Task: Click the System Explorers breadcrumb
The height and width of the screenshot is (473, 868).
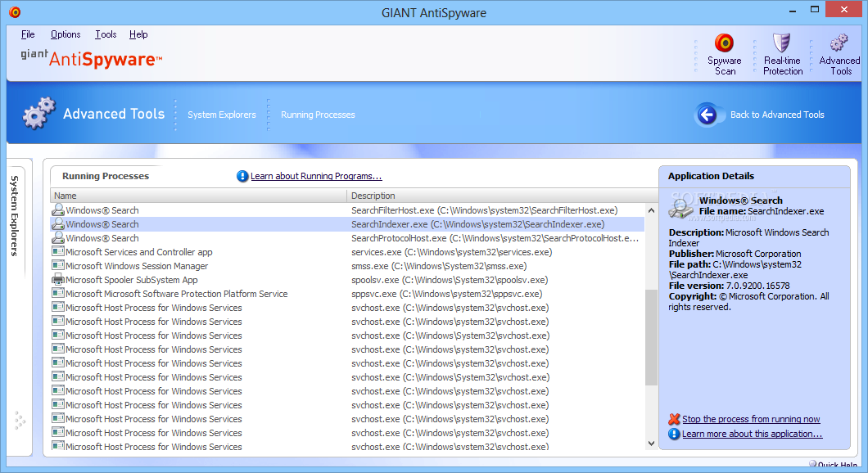Action: (x=221, y=115)
